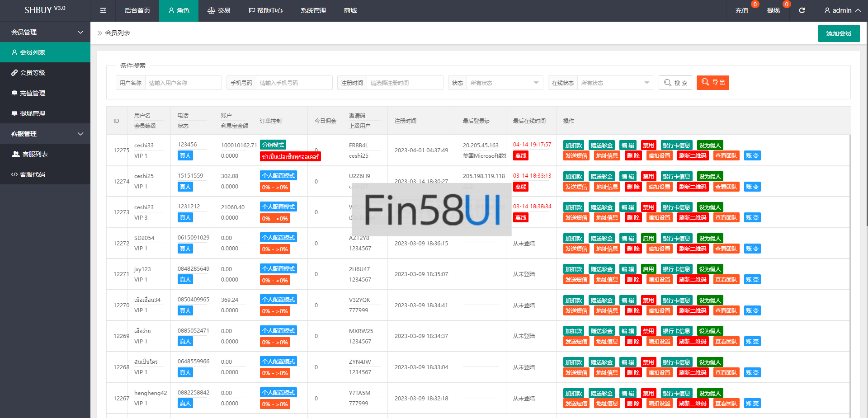
Task: Open the 充值 recharge notification
Action: [741, 10]
